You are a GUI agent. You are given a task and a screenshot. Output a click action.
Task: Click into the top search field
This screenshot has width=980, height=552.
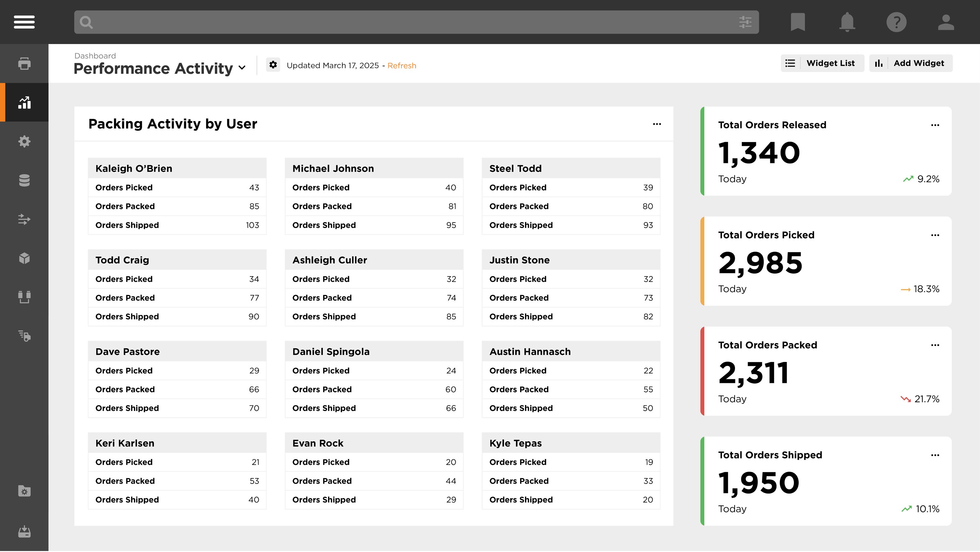[411, 22]
